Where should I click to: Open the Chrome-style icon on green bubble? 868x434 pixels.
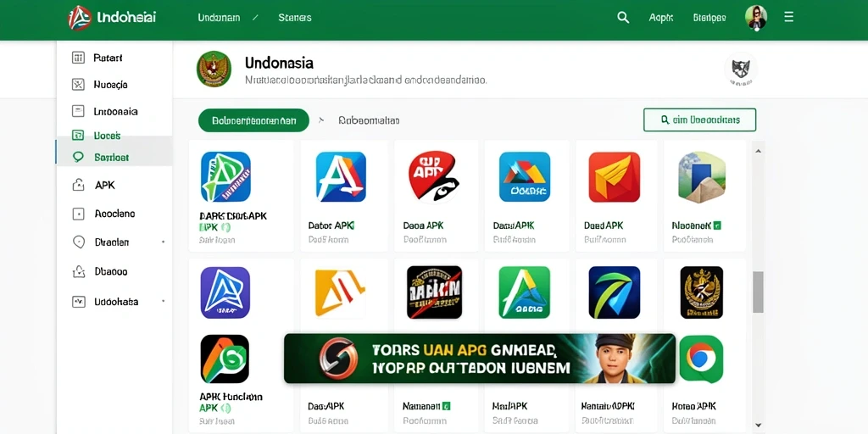tap(701, 359)
